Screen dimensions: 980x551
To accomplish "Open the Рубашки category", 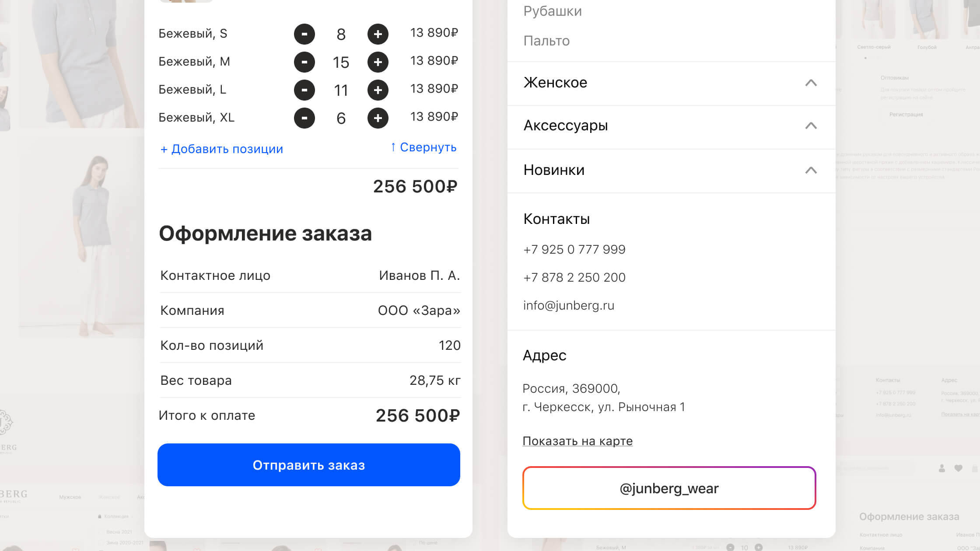I will (x=553, y=11).
